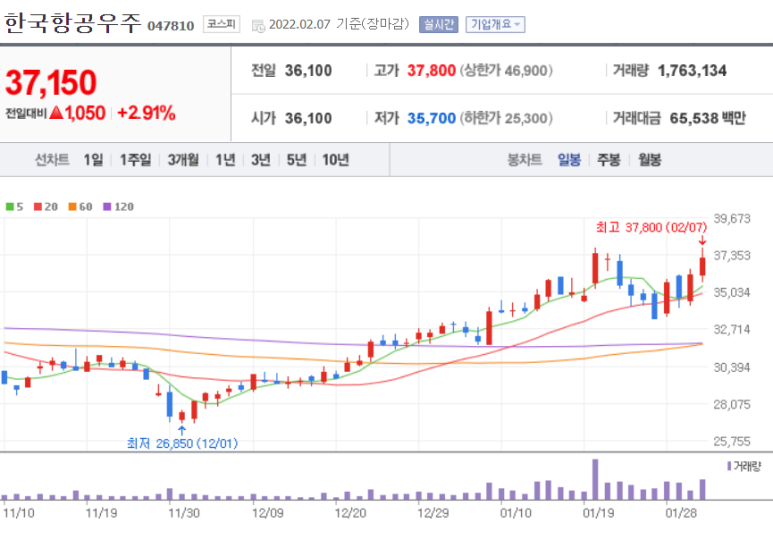Click the red up-triangle beside 1,050

coord(56,113)
